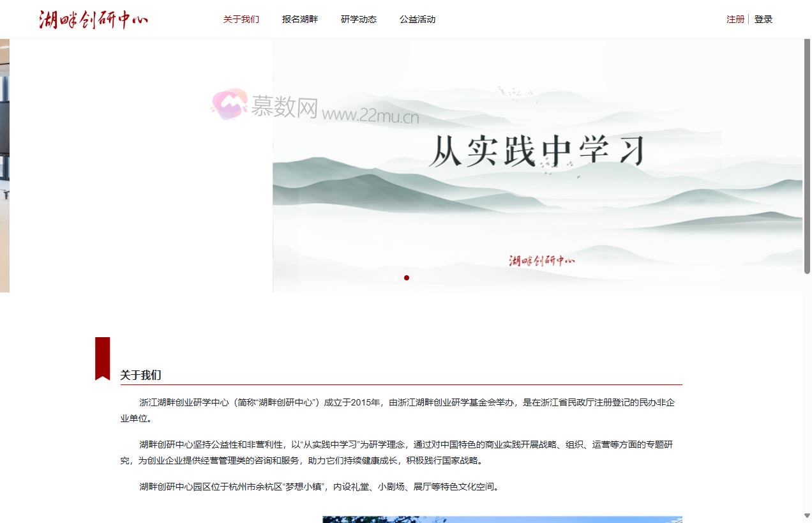Image resolution: width=812 pixels, height=523 pixels.
Task: Select the carousel indicator dot below the banner
Action: [407, 278]
